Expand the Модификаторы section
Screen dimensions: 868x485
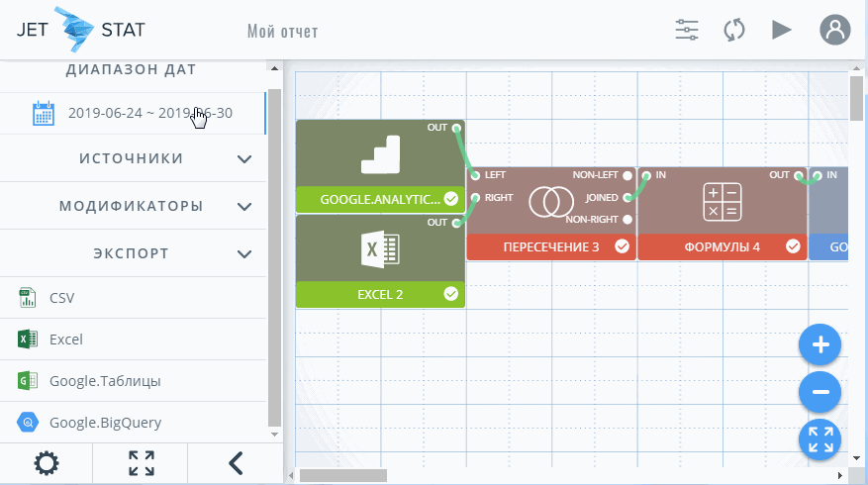click(x=244, y=207)
